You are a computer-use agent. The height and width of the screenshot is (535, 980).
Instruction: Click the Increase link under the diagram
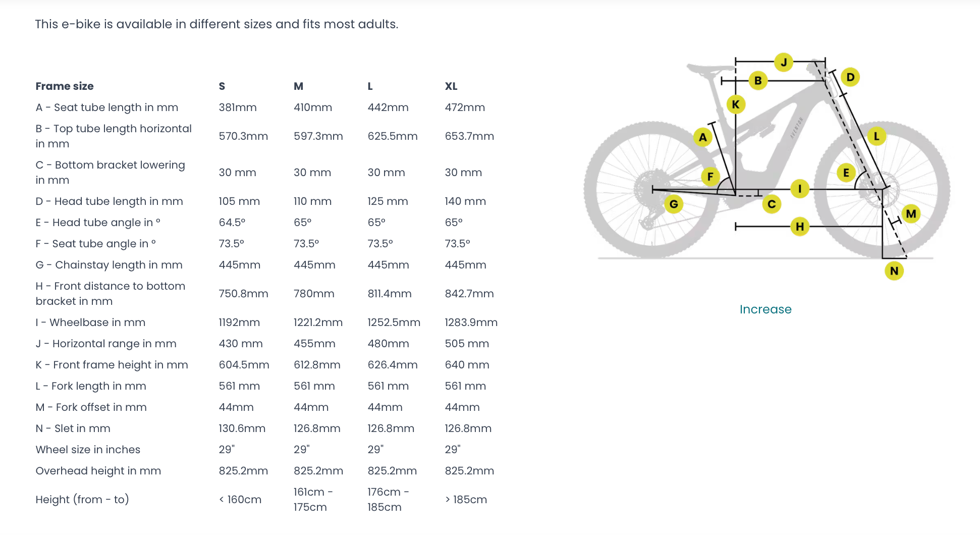click(x=766, y=309)
